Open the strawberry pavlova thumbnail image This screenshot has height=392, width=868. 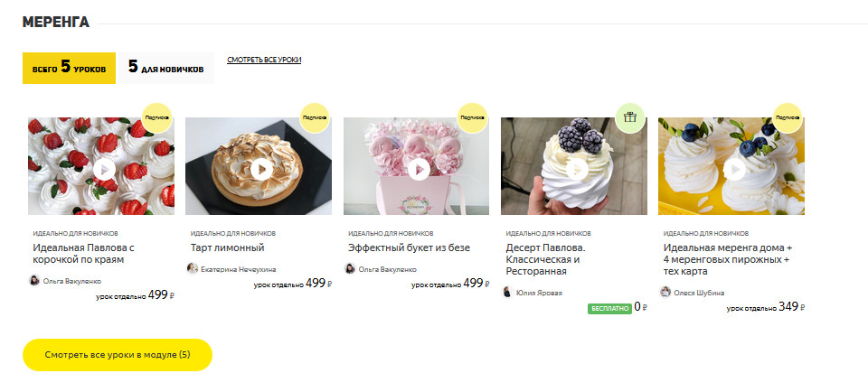coord(101,166)
